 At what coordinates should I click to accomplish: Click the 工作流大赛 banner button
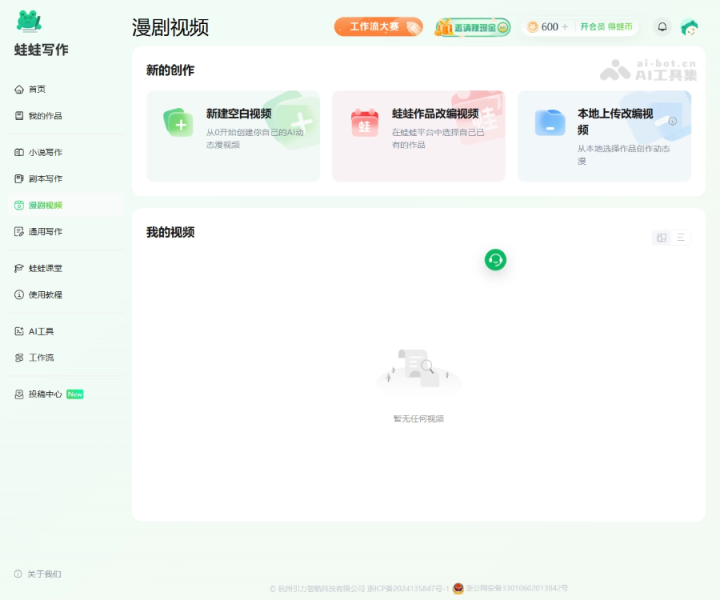(378, 27)
